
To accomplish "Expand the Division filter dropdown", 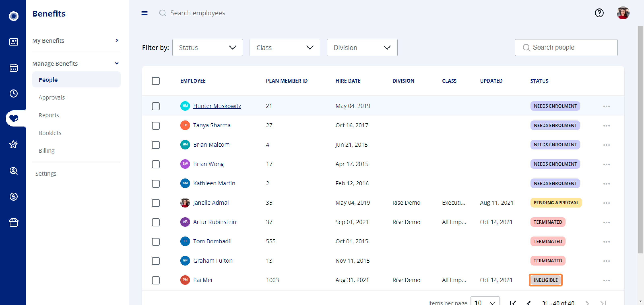I will tap(362, 48).
